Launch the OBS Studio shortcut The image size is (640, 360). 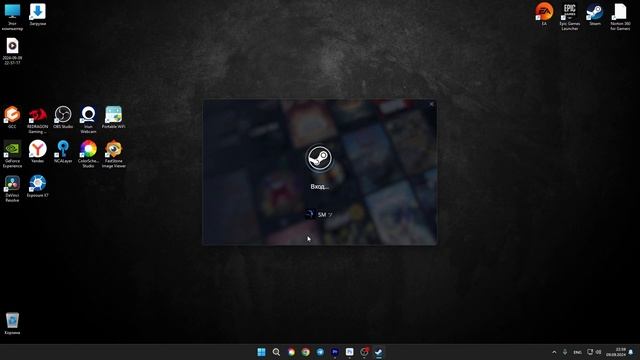[63, 118]
